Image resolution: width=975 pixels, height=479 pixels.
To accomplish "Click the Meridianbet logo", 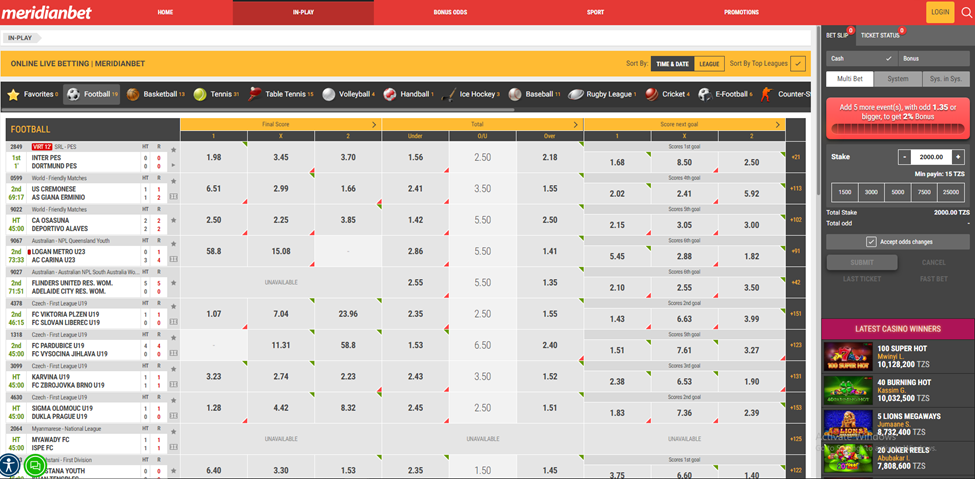I will (47, 12).
